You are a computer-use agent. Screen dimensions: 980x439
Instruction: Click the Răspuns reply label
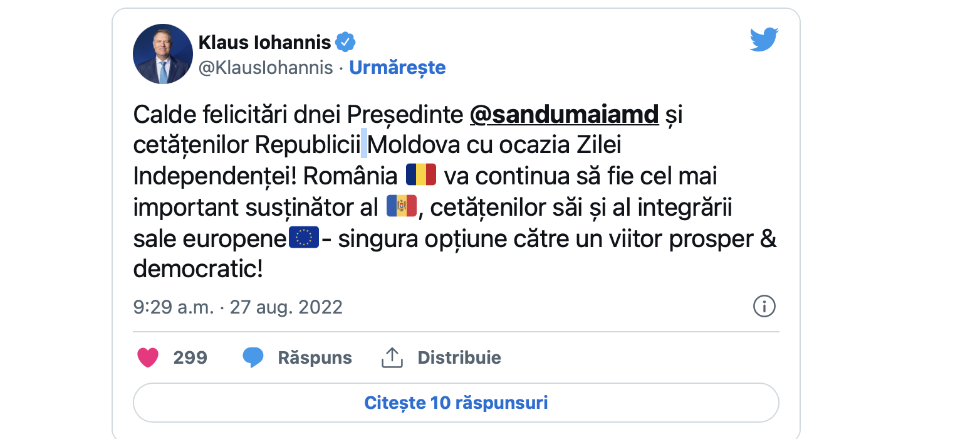tap(315, 358)
